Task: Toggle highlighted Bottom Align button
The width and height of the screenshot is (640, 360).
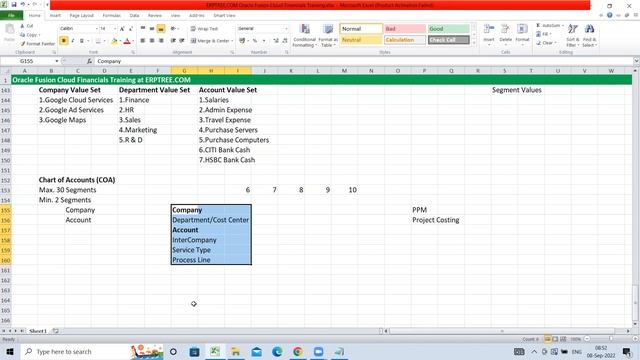Action: [x=161, y=29]
